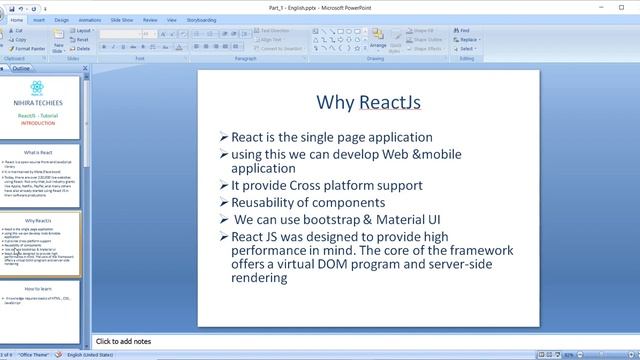This screenshot has height=360, width=640.
Task: Switch to the Design ribbon tab
Action: click(x=62, y=20)
